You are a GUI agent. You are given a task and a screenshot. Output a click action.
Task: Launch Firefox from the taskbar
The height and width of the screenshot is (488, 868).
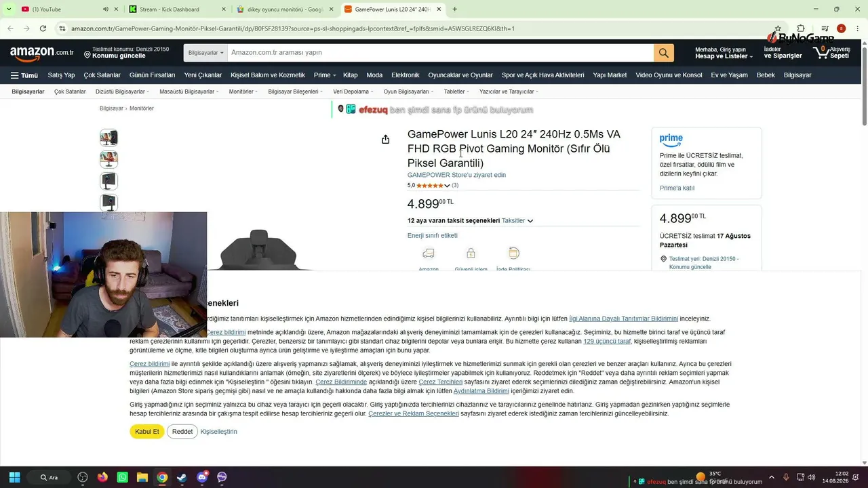tap(102, 477)
